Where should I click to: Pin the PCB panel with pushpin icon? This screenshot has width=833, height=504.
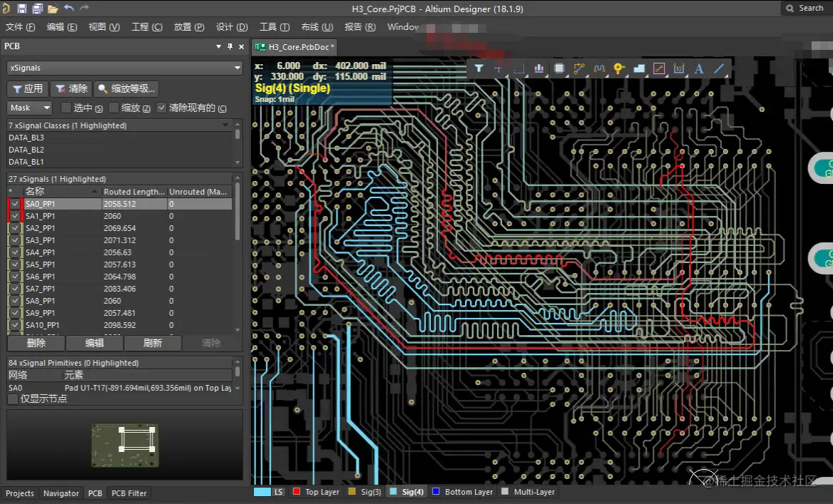click(230, 47)
